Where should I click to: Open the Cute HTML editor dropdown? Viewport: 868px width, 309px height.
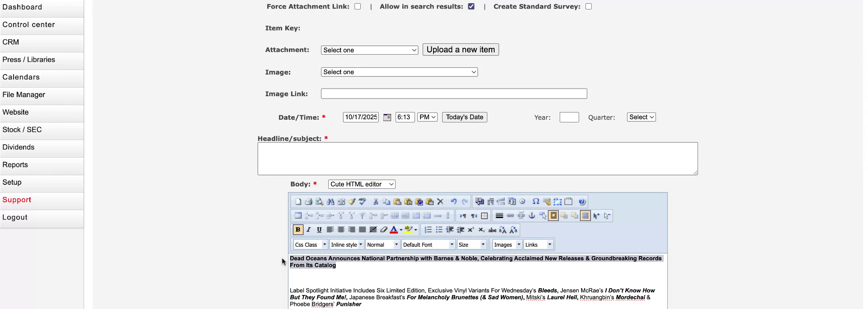(x=362, y=184)
